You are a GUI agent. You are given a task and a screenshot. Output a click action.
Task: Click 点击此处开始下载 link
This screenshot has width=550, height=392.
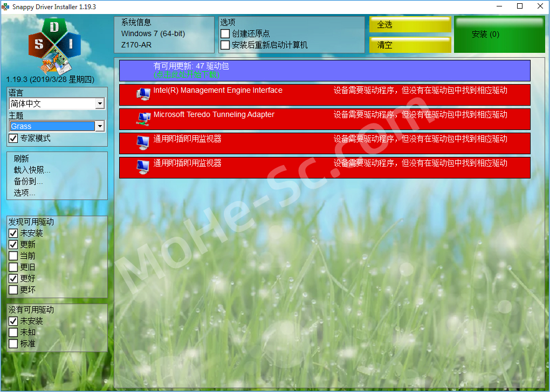click(186, 75)
